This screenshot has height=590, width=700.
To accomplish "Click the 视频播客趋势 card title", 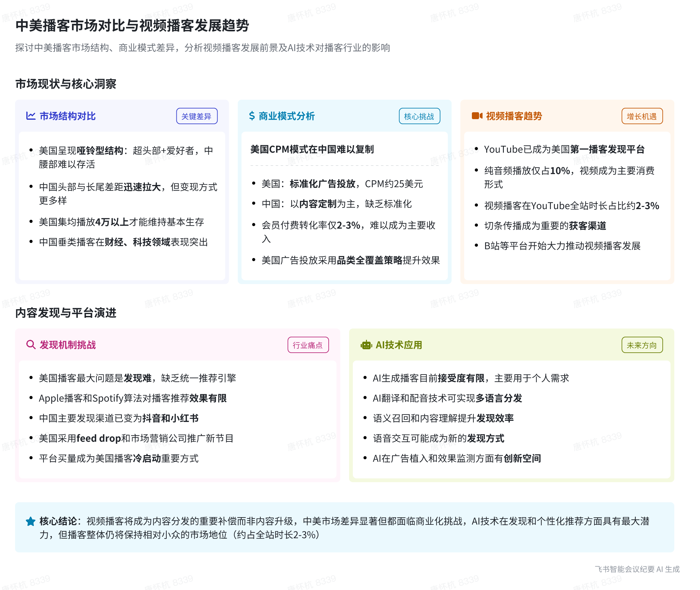I will (514, 116).
